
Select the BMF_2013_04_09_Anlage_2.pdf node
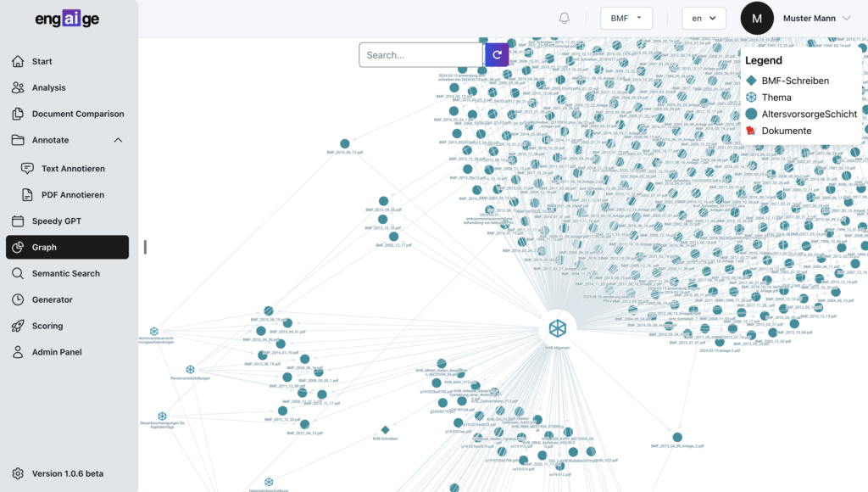[677, 437]
